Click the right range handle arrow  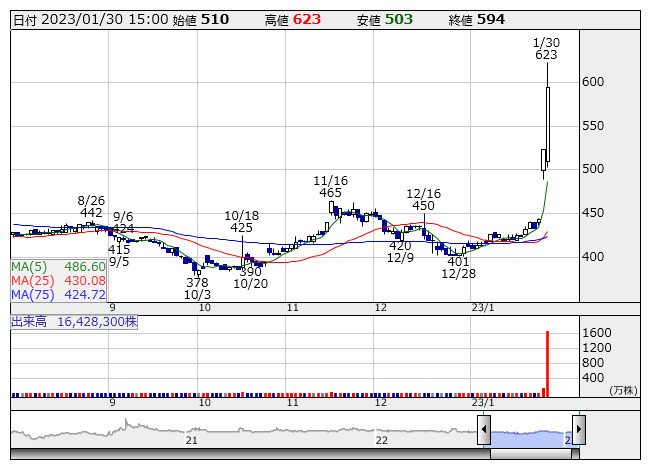[x=579, y=429]
